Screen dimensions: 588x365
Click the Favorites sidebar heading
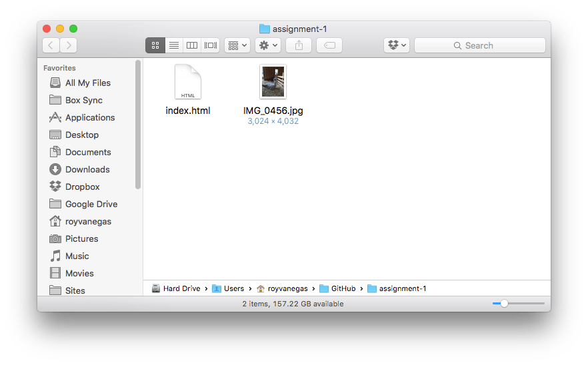pos(59,68)
